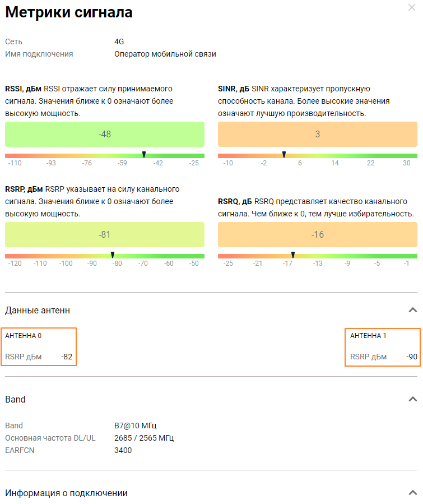The width and height of the screenshot is (423, 504).
Task: Click the Антенна 1 RSRP value -90
Action: [x=412, y=357]
